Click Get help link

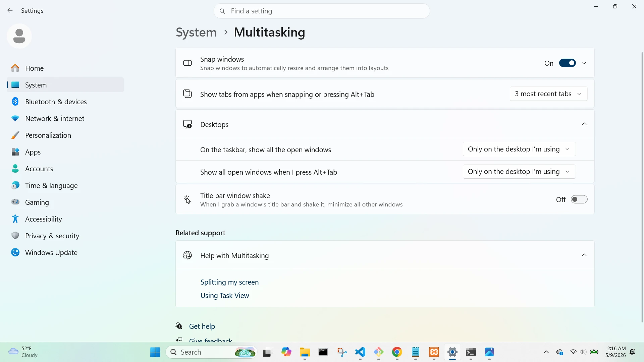click(202, 326)
